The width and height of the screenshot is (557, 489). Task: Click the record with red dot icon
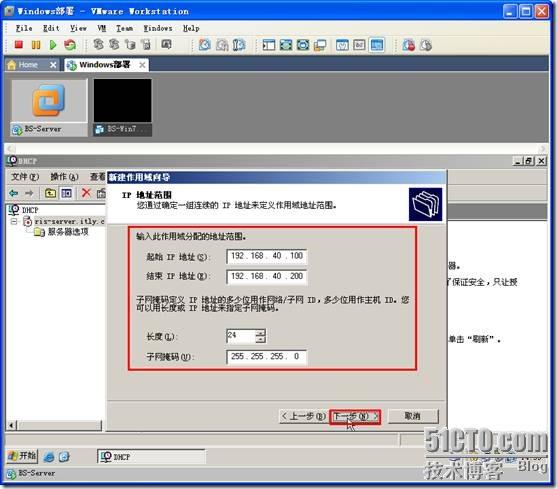(409, 45)
